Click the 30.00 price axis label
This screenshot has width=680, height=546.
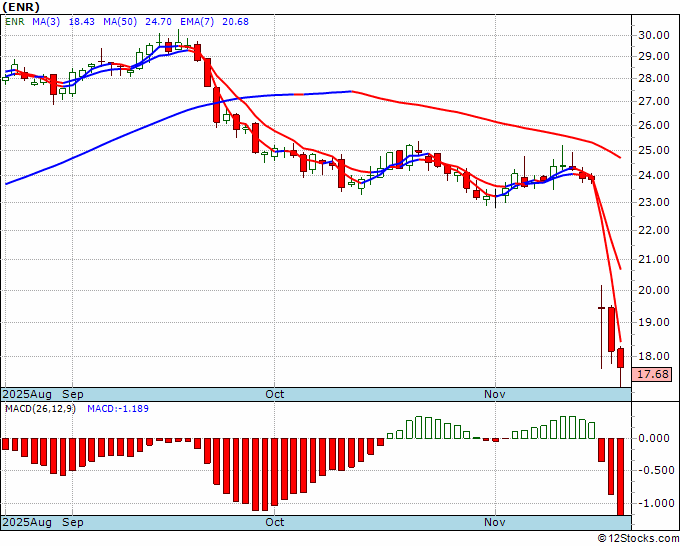[654, 35]
